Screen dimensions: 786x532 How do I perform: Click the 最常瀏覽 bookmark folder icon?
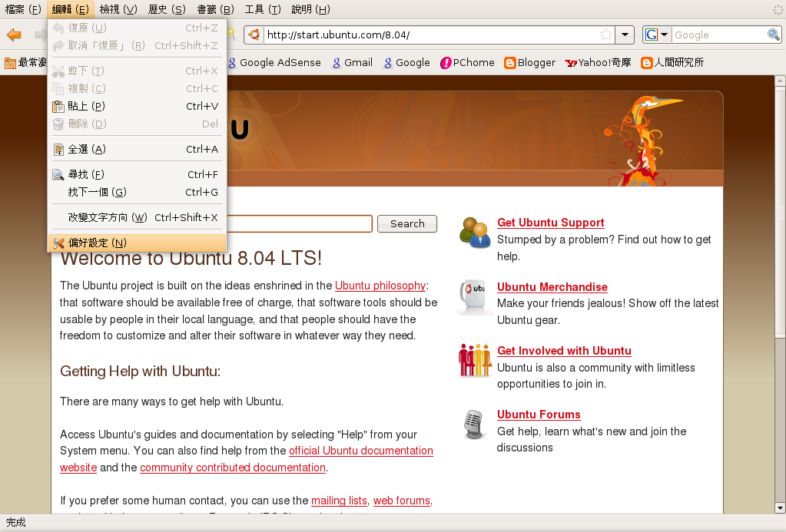10,63
